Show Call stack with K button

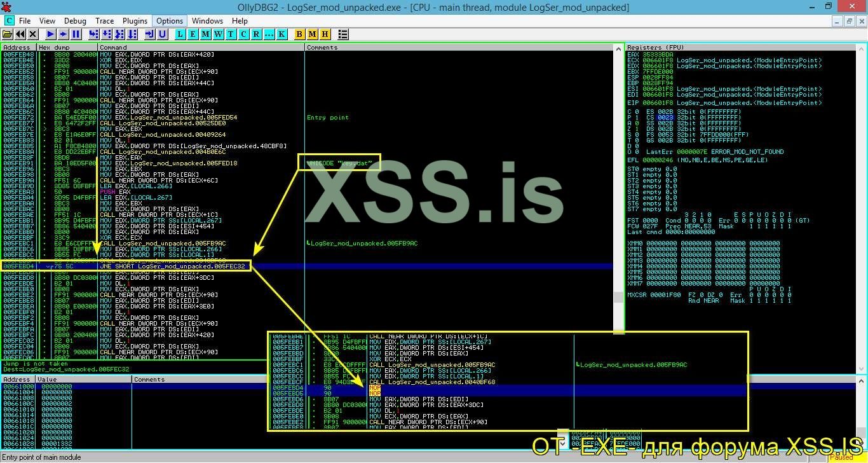[x=281, y=34]
